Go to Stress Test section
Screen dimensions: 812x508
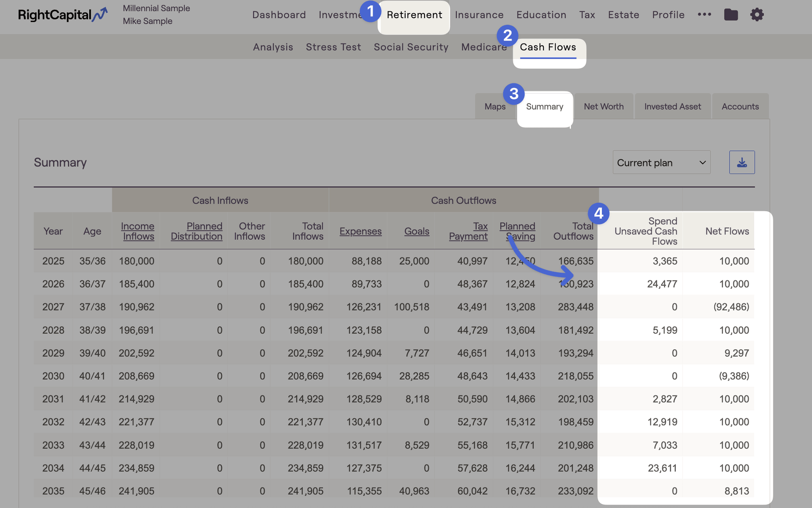[x=333, y=47]
